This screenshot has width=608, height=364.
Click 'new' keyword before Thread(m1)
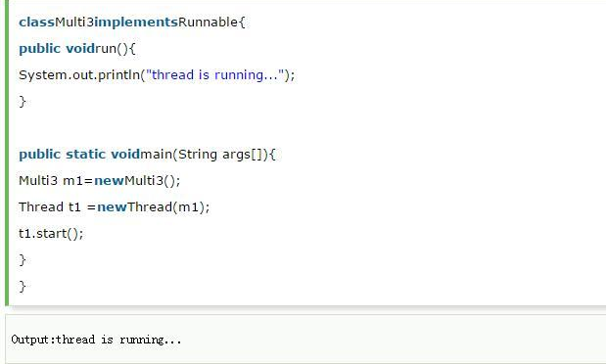point(112,207)
